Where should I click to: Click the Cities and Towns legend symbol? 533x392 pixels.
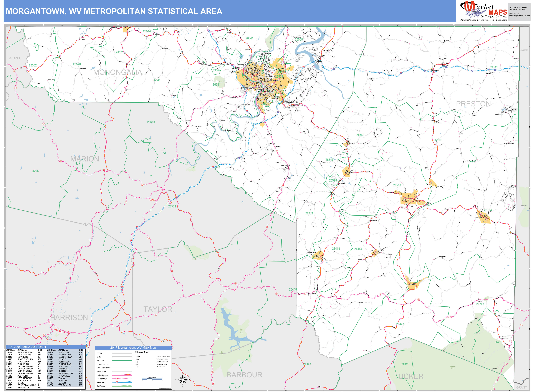(x=142, y=352)
